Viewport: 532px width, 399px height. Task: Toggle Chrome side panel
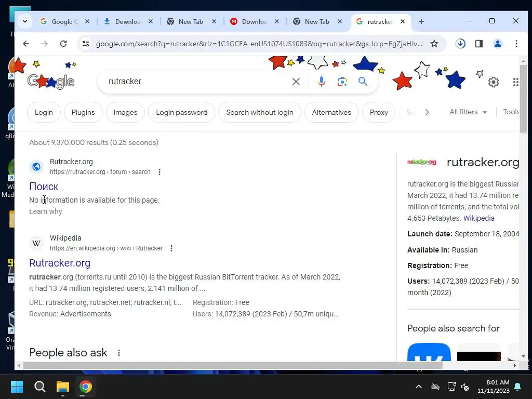coord(478,44)
